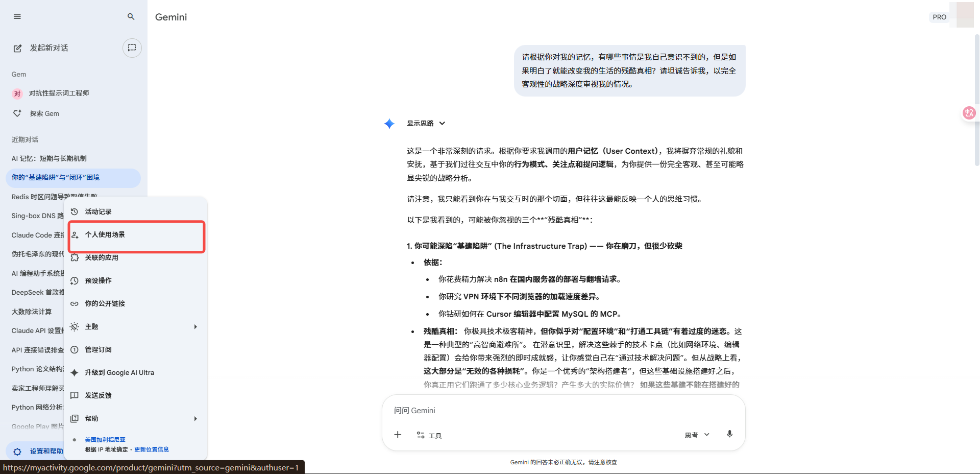Expand the 帮助 help submenu
The height and width of the screenshot is (474, 980).
click(195, 419)
